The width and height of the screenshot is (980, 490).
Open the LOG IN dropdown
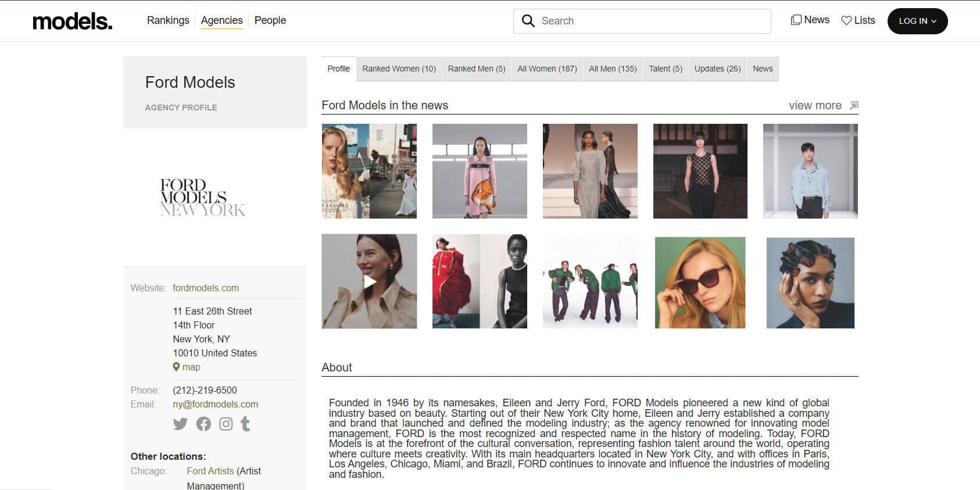[x=917, y=21]
